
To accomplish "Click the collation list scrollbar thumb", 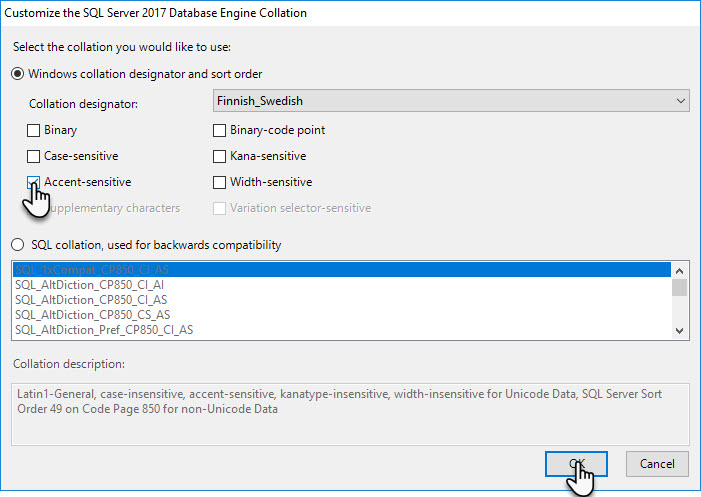I will (x=680, y=287).
